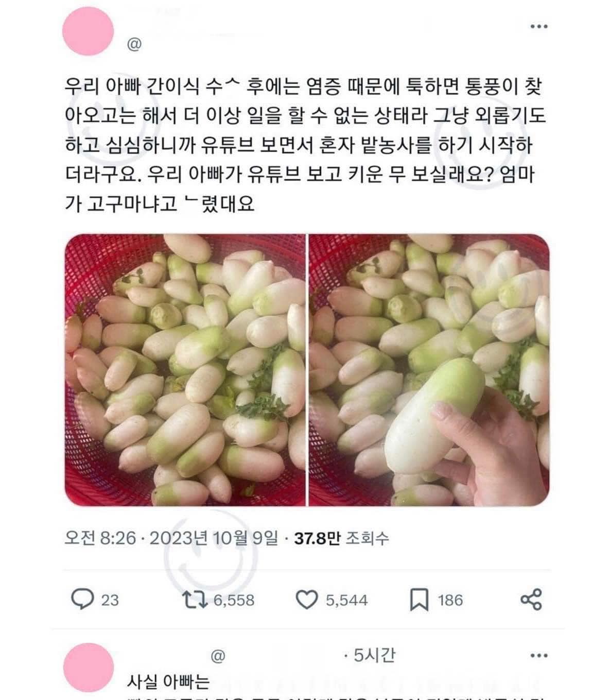Open the reply text starting 사실 아빠는
This screenshot has width=609, height=700.
point(168,681)
